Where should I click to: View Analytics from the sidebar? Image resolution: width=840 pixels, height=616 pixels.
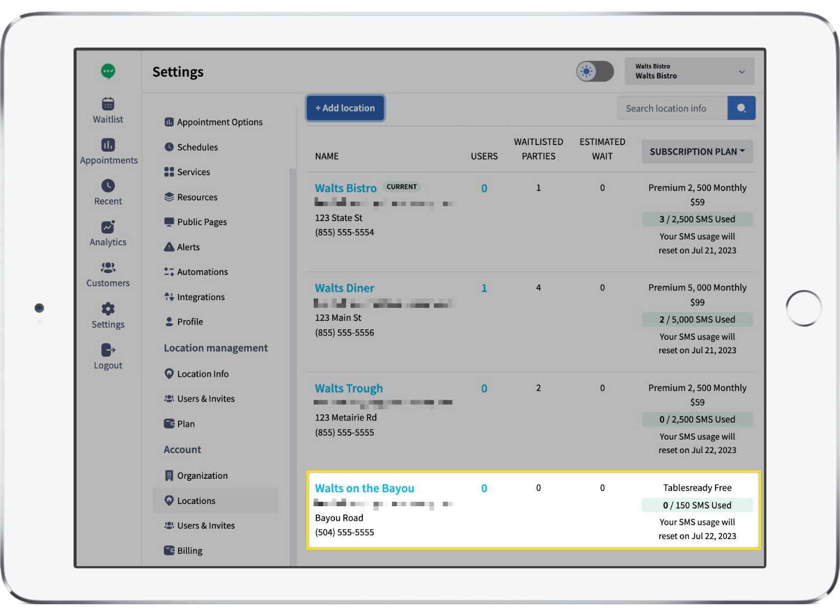click(108, 233)
